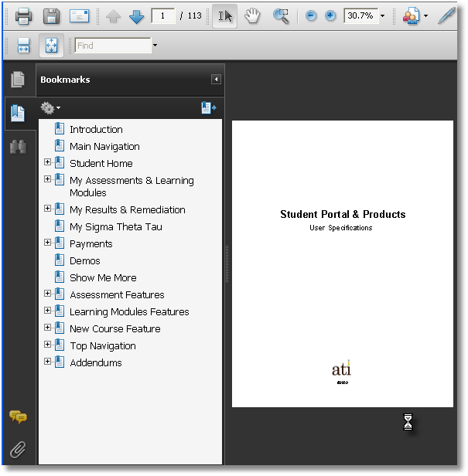Open the Pages thumbnails panel icon
The image size is (468, 476).
tap(18, 80)
